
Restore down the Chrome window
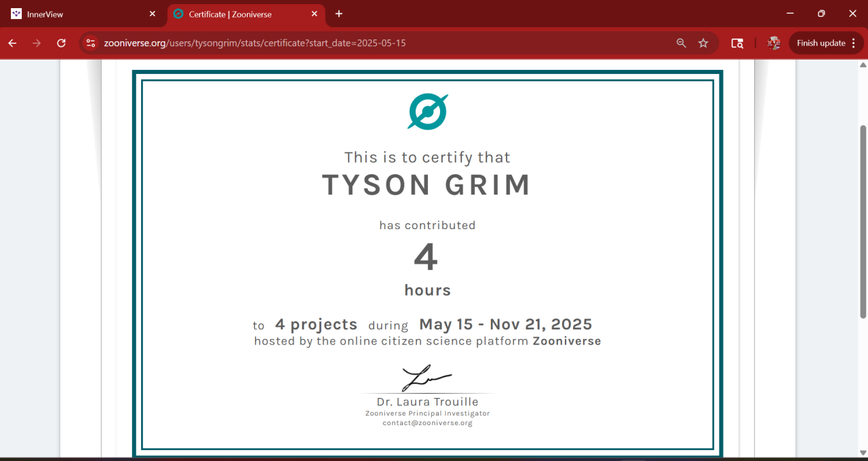(821, 14)
